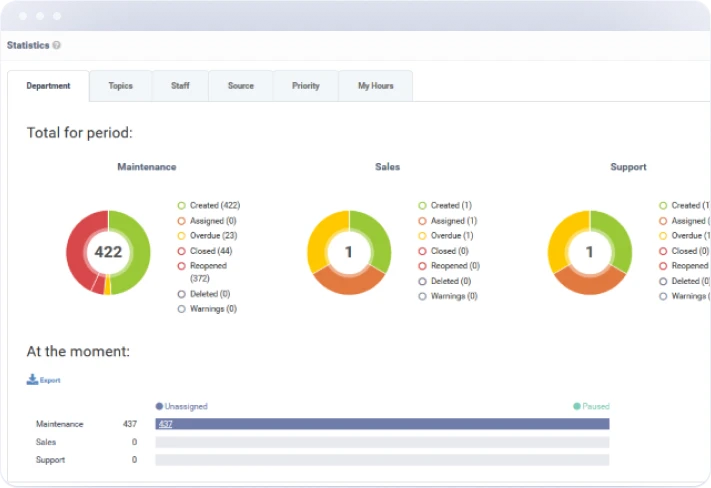This screenshot has width=711, height=488.
Task: Go to the Priority tab
Action: pos(306,86)
